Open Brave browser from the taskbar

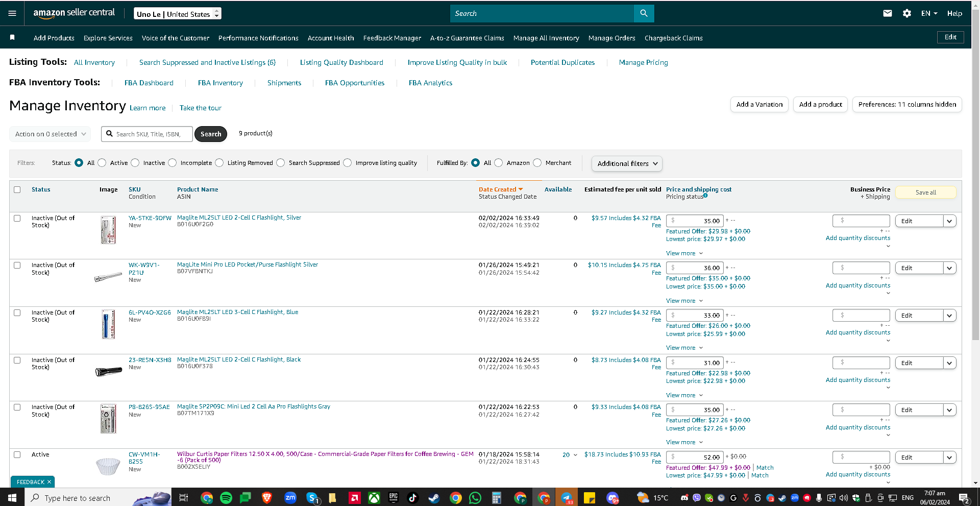(266, 498)
